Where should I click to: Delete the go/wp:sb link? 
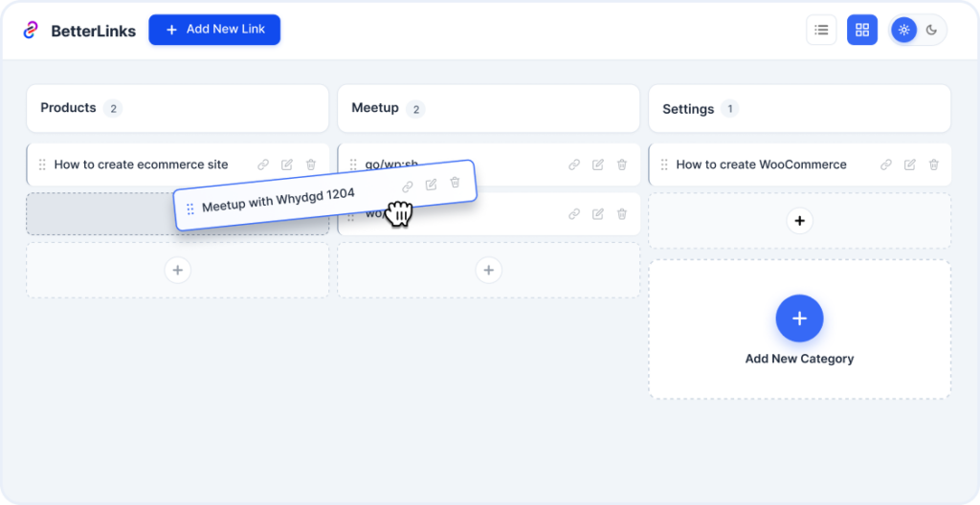pos(622,165)
